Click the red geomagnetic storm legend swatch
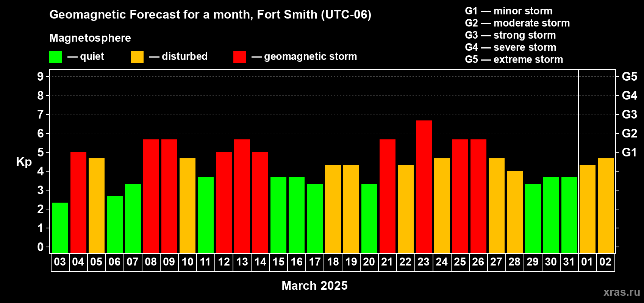This screenshot has height=303, width=644. (x=240, y=57)
